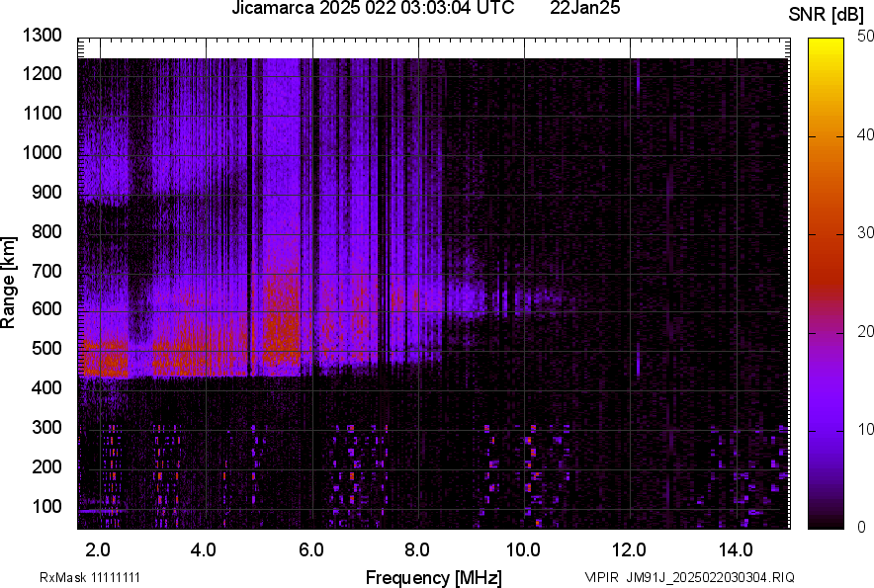Click the 'Frequency [MHz]' axis label
This screenshot has height=588, width=874.
coord(434,577)
